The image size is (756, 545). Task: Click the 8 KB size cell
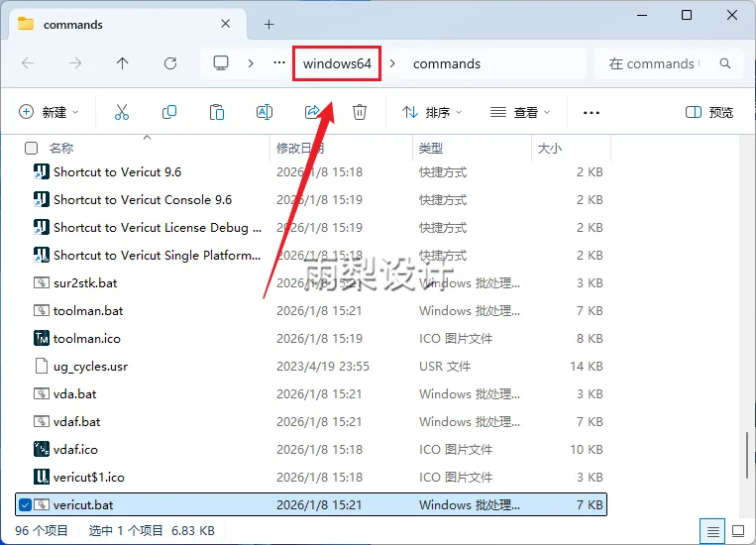590,339
